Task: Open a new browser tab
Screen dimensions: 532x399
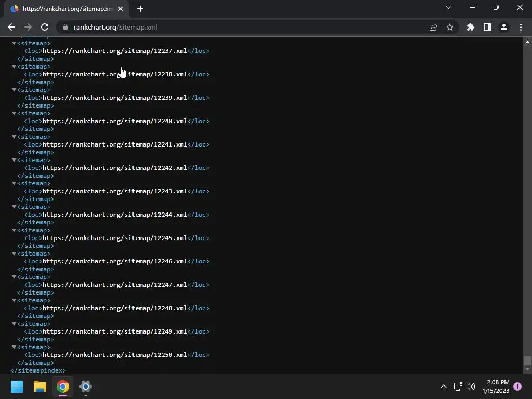Action: (140, 9)
